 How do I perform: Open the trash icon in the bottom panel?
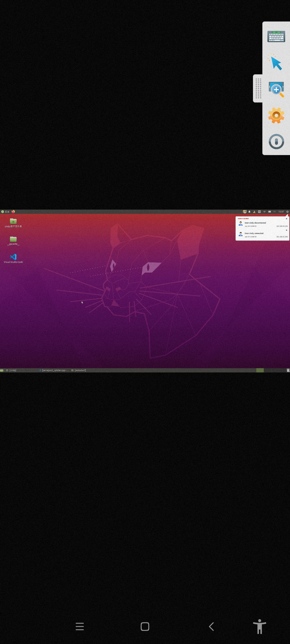(288, 370)
